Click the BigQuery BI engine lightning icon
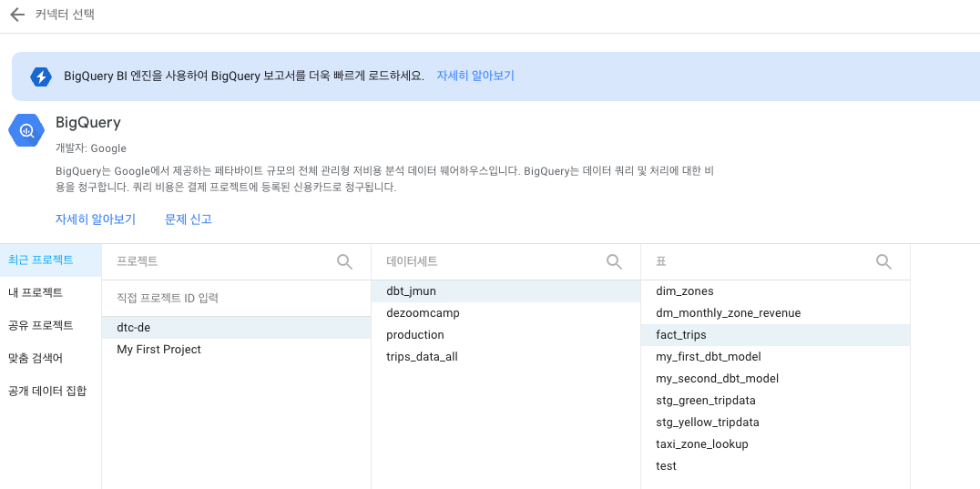This screenshot has width=980, height=489. (41, 76)
